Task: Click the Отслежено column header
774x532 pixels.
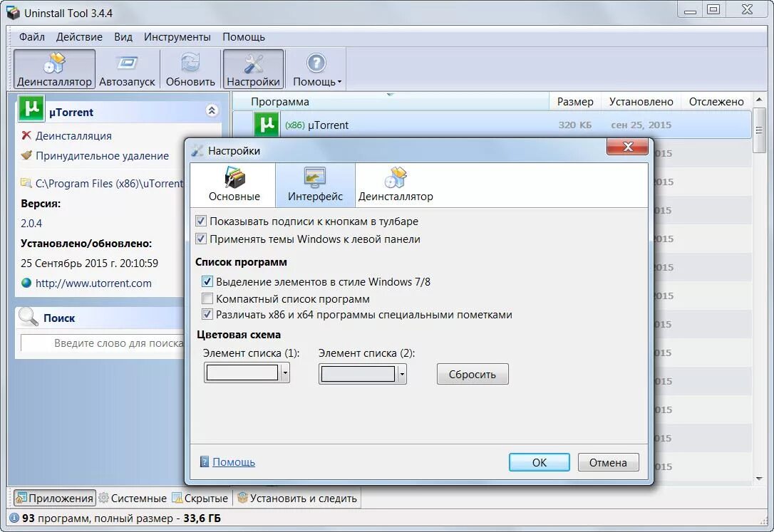Action: [716, 102]
